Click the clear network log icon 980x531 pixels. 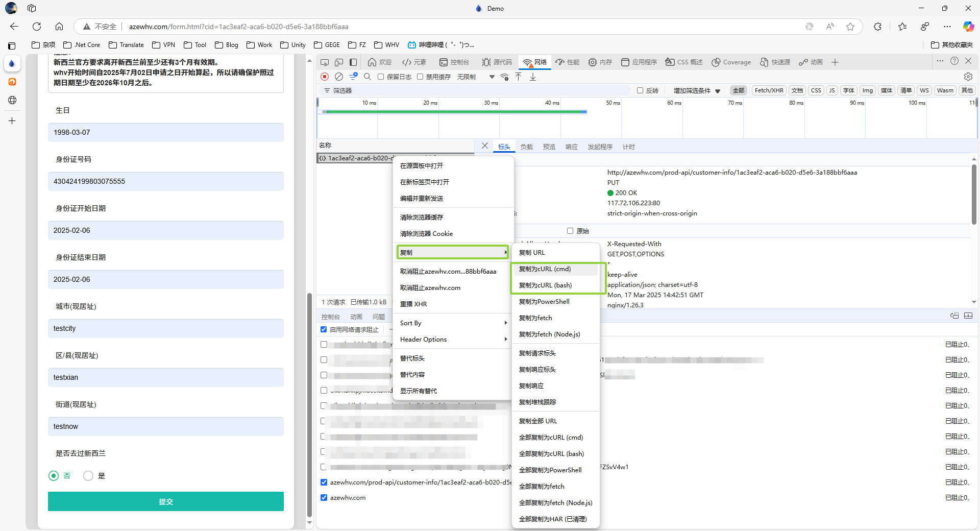tap(339, 77)
